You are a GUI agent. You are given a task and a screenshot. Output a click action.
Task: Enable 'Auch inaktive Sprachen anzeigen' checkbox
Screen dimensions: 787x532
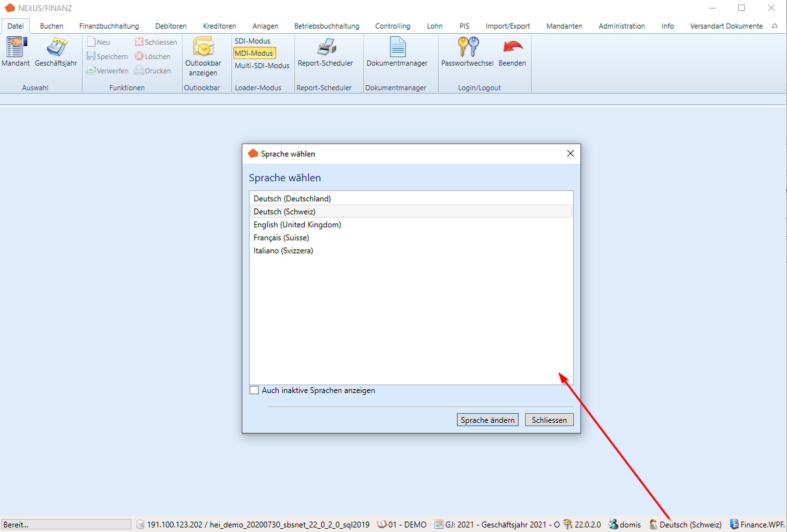coord(254,390)
